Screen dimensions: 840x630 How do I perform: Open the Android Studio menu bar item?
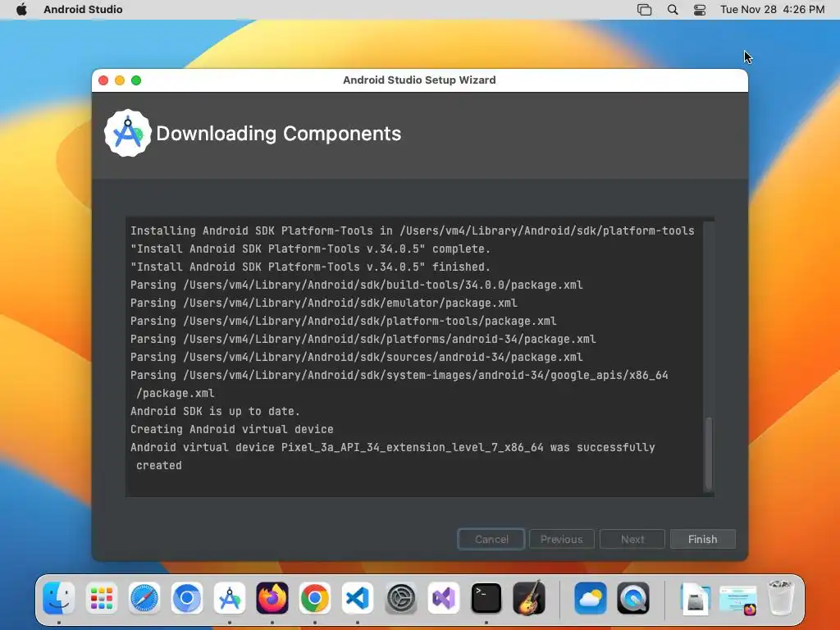pyautogui.click(x=83, y=10)
